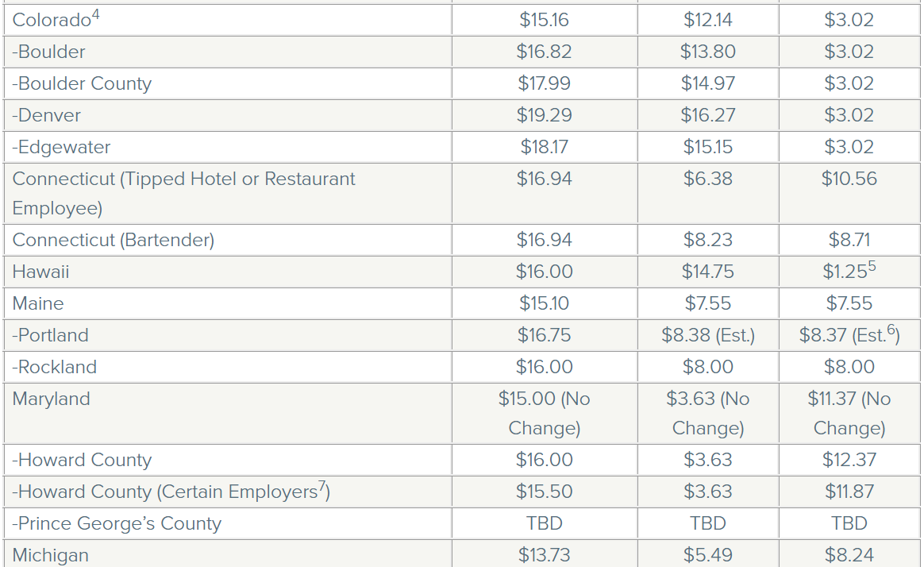Image resolution: width=924 pixels, height=567 pixels.
Task: Click the Boulder County row label
Action: click(82, 83)
